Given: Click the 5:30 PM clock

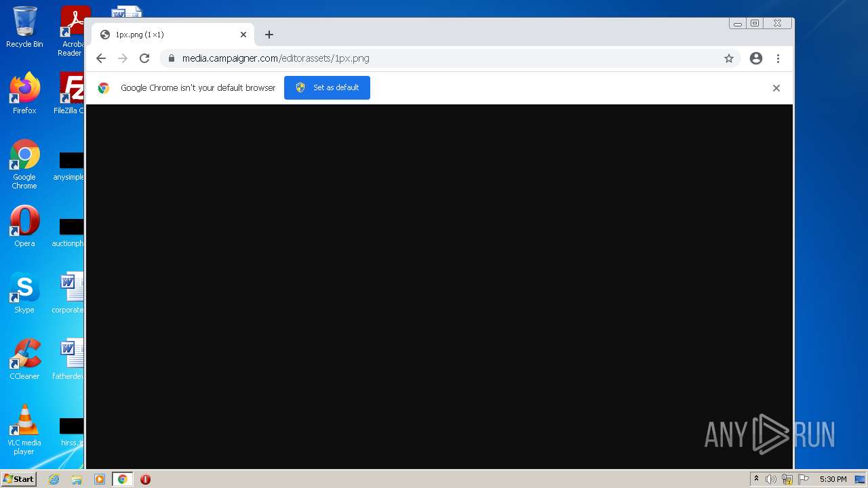Looking at the screenshot, I should click(x=833, y=479).
